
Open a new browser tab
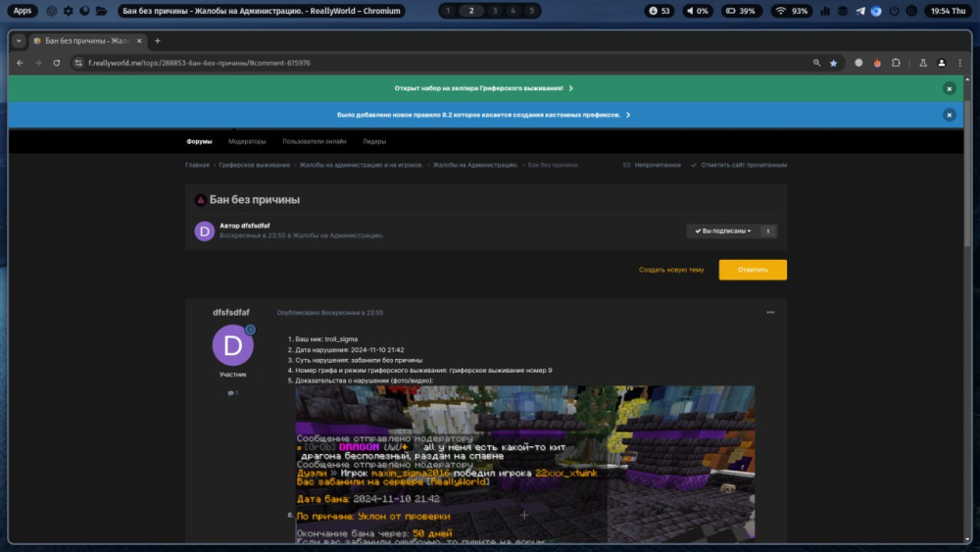click(x=158, y=40)
